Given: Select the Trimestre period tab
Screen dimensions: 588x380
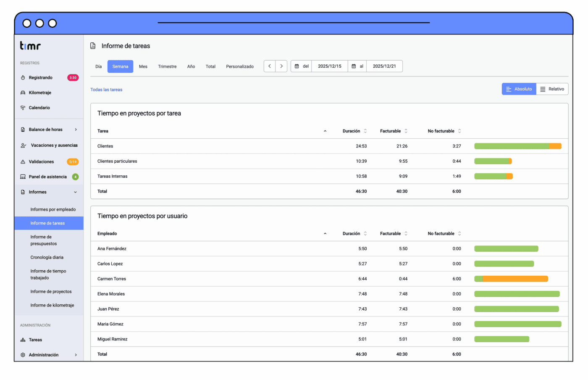Looking at the screenshot, I should 167,66.
